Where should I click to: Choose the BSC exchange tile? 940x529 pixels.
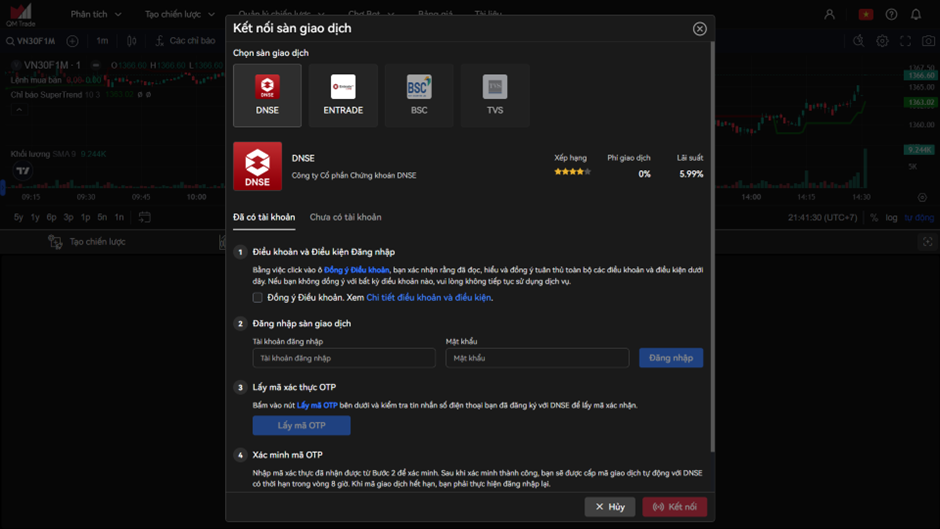(419, 95)
